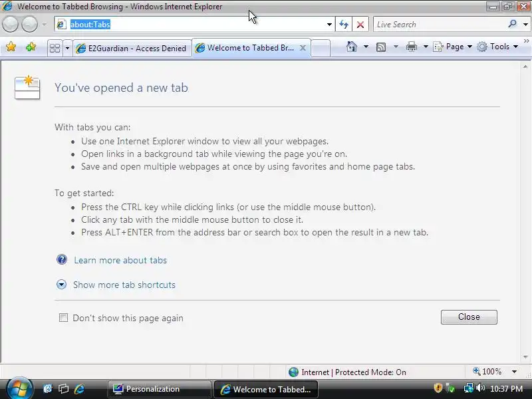Open Learn more about tabs link
The image size is (532, 399).
pos(120,260)
